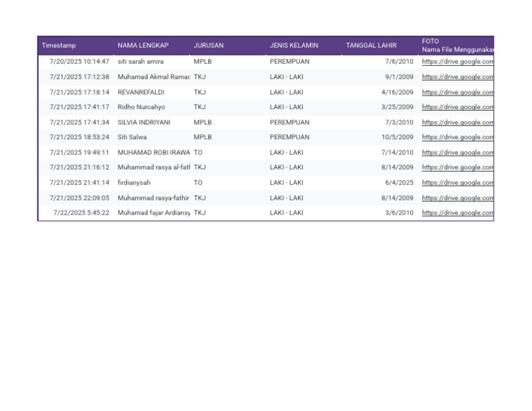Click timestamp 7/21/2025 17:41:17
This screenshot has width=532, height=411.
80,107
